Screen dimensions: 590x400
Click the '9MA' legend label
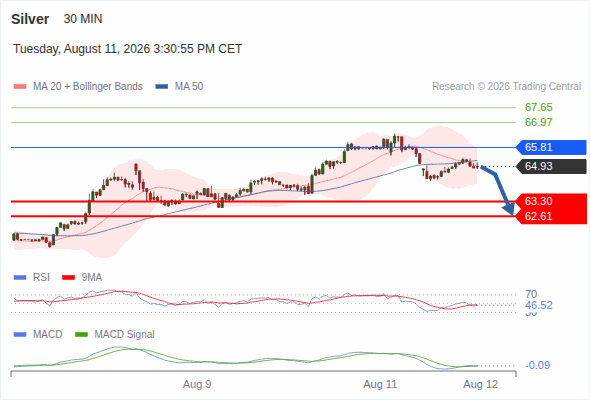pyautogui.click(x=92, y=278)
